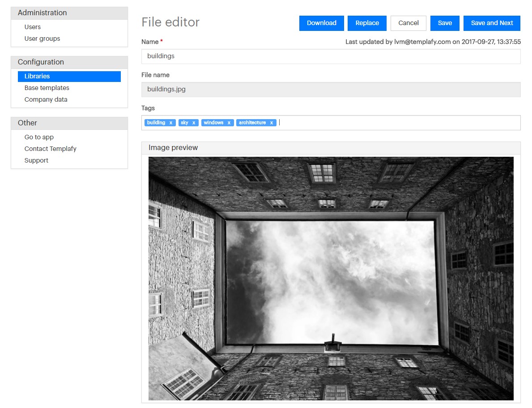Remove the sky tag

(x=194, y=123)
